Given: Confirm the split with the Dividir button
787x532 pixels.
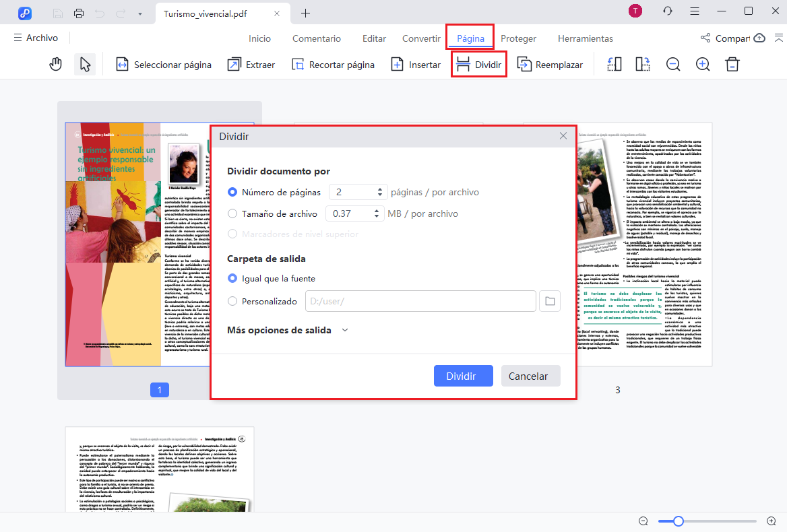Looking at the screenshot, I should coord(463,375).
